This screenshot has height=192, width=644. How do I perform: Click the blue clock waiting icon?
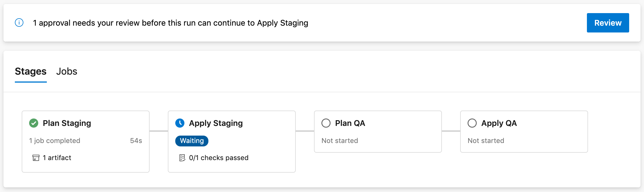pyautogui.click(x=180, y=123)
